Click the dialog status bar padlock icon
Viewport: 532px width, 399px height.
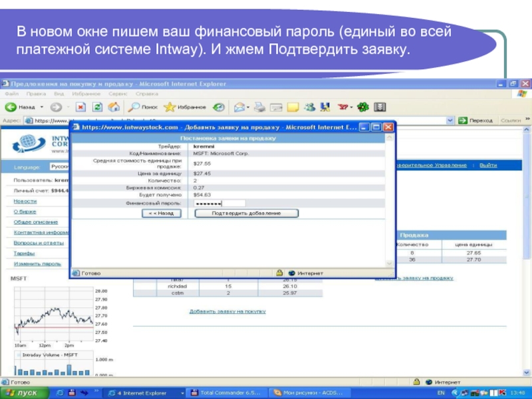coord(279,273)
